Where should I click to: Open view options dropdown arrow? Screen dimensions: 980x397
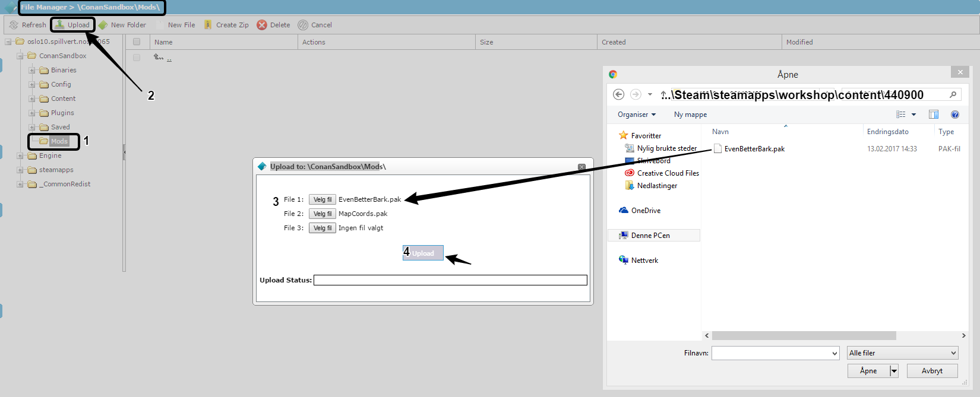913,115
